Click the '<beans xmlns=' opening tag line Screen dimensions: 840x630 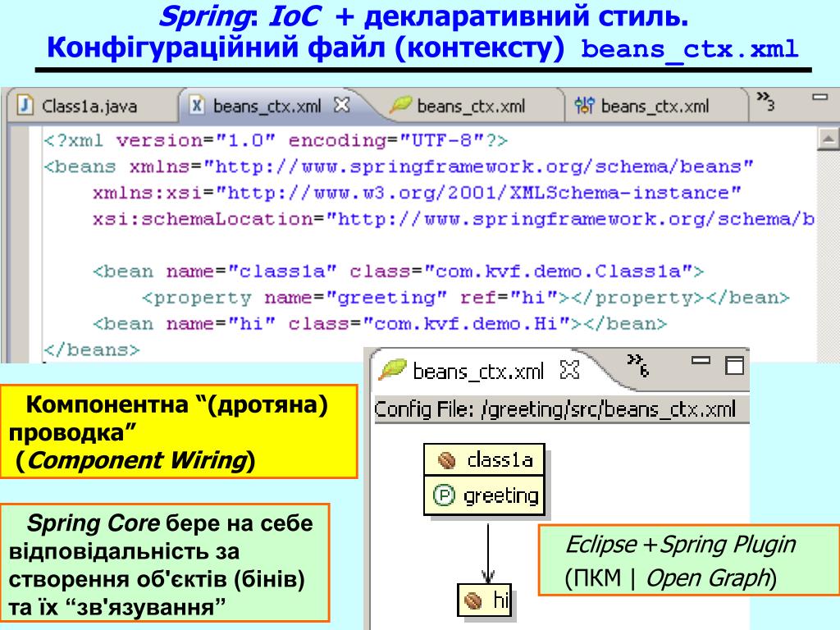[x=399, y=167]
